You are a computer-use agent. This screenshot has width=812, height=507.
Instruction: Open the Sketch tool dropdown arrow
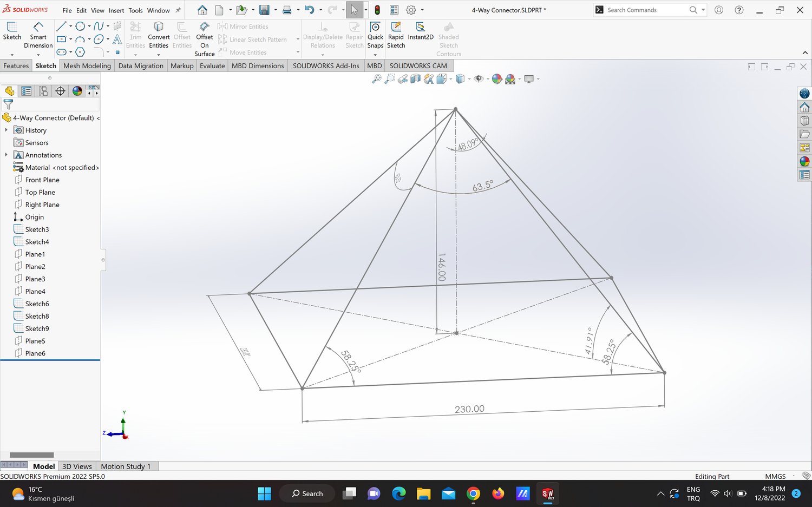coord(12,55)
